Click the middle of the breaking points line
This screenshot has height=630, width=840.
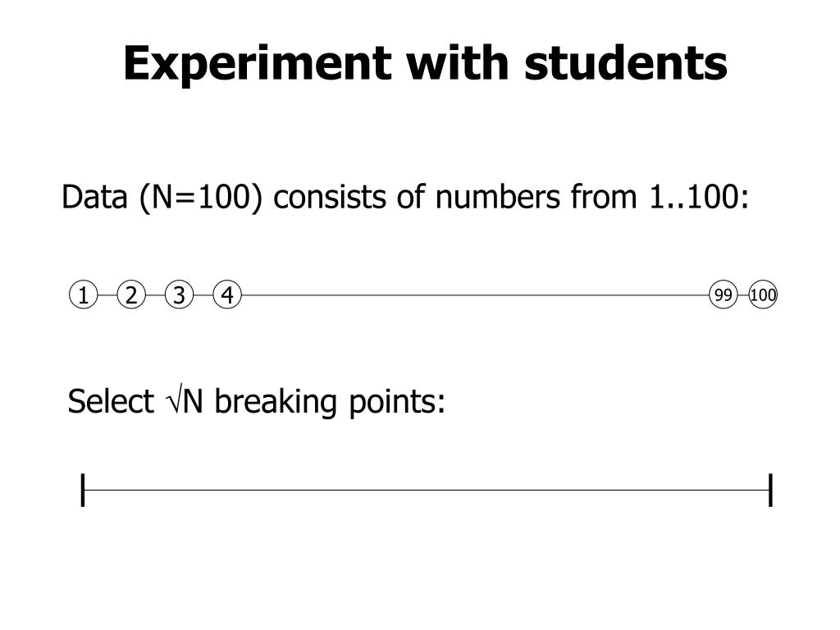427,490
